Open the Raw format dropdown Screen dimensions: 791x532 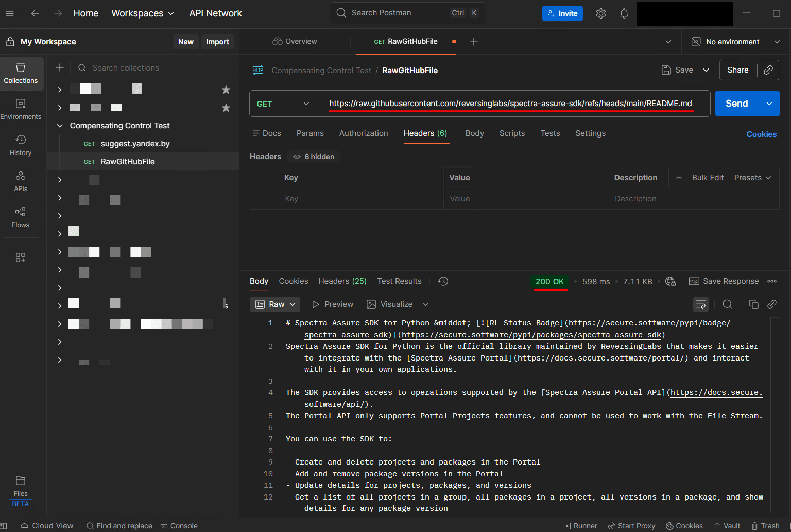[276, 304]
